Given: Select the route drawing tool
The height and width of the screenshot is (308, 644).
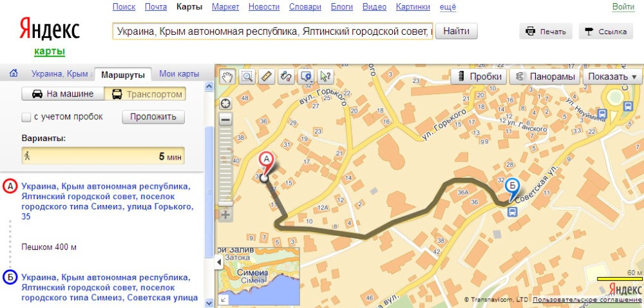Looking at the screenshot, I should 286,77.
